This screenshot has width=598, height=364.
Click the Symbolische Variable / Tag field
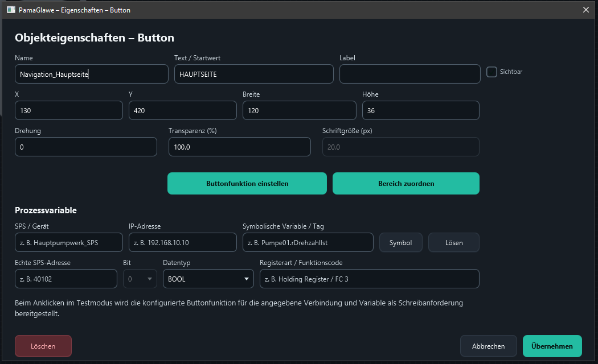click(x=308, y=242)
